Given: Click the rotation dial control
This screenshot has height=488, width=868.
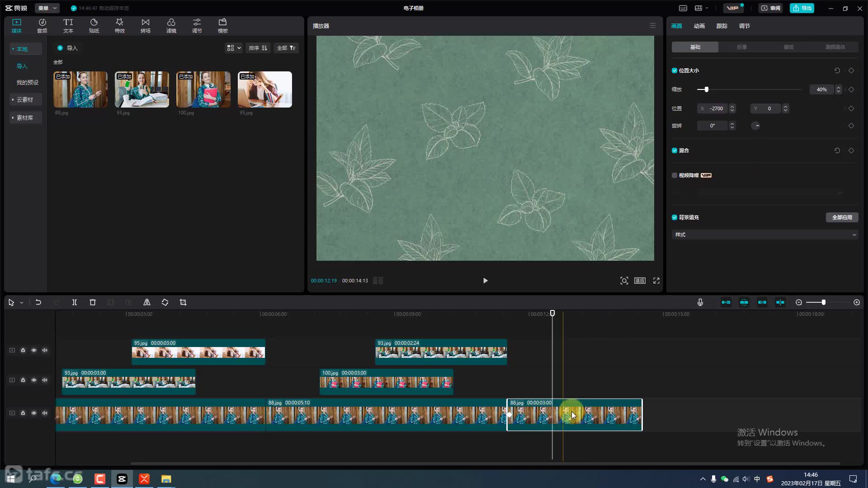Looking at the screenshot, I should tap(756, 126).
